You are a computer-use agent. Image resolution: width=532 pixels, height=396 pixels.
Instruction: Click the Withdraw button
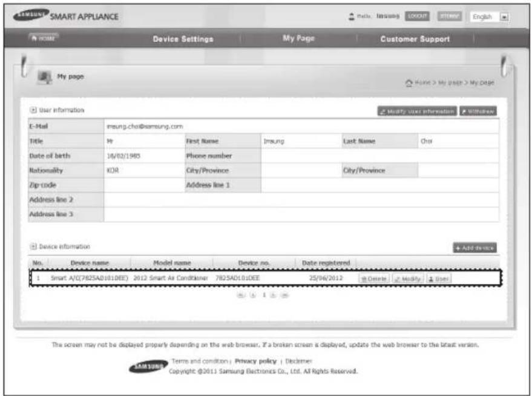point(478,111)
